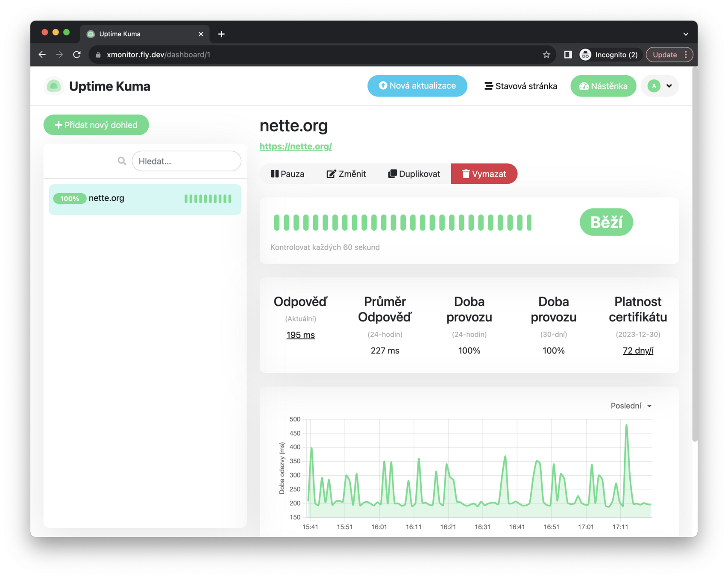Open a new browser tab
728x577 pixels.
coord(221,34)
